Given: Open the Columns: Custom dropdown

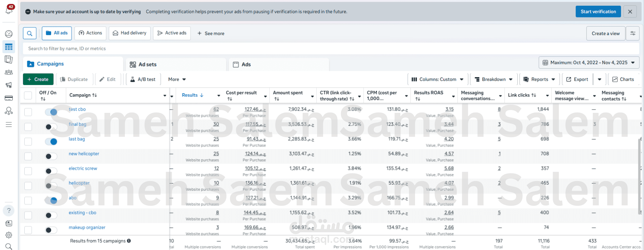Looking at the screenshot, I should tap(437, 79).
